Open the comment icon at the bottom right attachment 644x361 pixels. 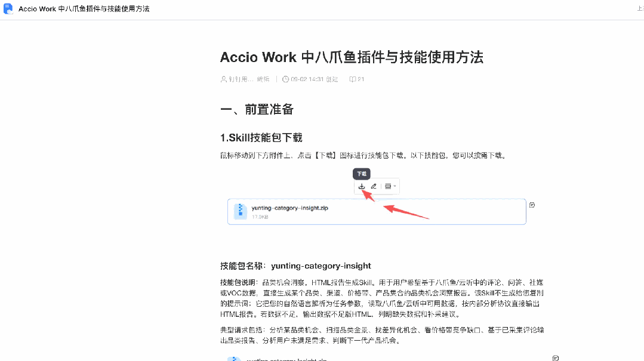[555, 358]
